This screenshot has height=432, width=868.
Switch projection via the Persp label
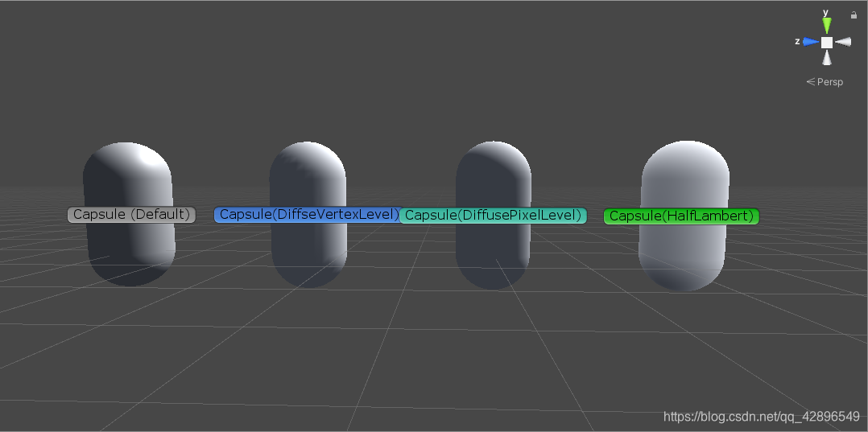tap(825, 82)
